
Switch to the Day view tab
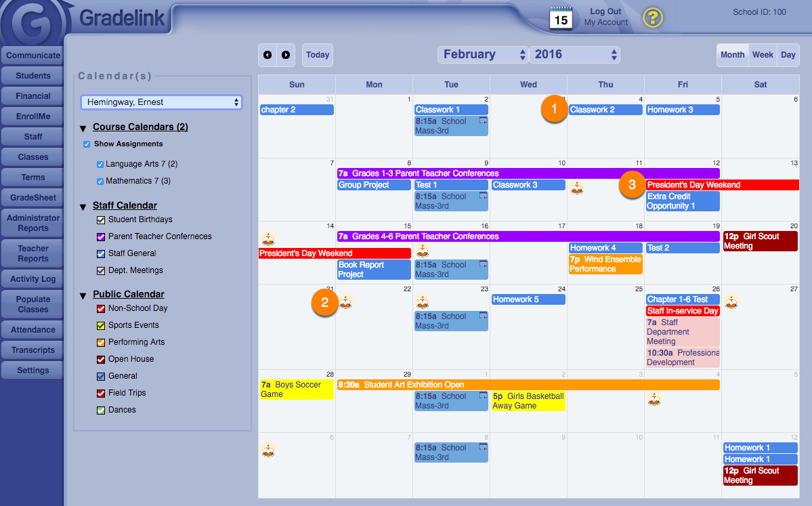click(x=788, y=55)
